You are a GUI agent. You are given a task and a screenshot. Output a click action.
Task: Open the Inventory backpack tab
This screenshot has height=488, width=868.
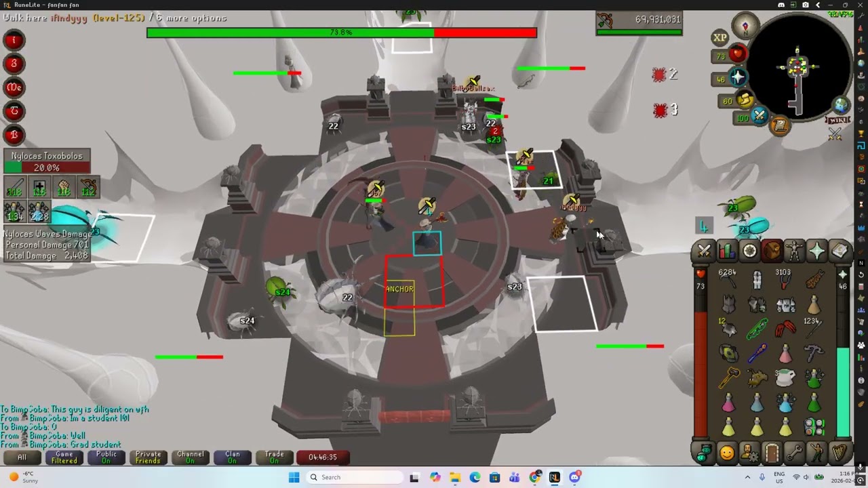(772, 251)
